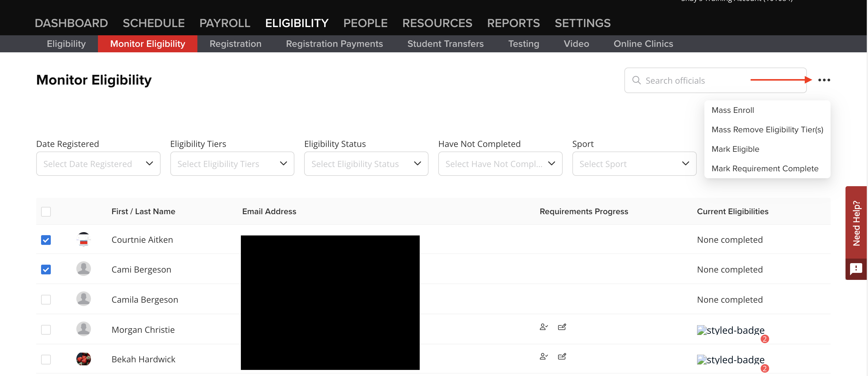Switch to the Registration tab
Viewport: 868px width, 376px height.
click(235, 44)
